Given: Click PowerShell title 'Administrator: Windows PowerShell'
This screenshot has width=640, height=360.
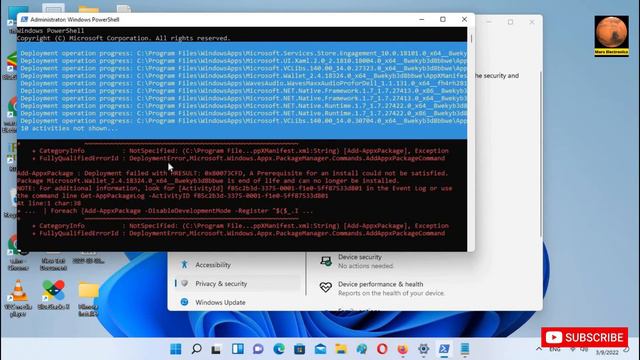Looking at the screenshot, I should 75,19.
